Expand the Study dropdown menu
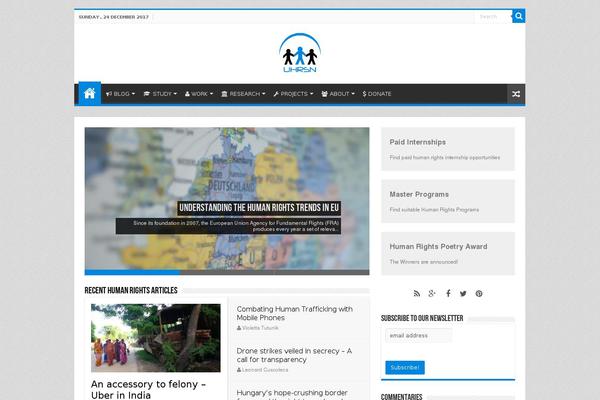 point(160,94)
